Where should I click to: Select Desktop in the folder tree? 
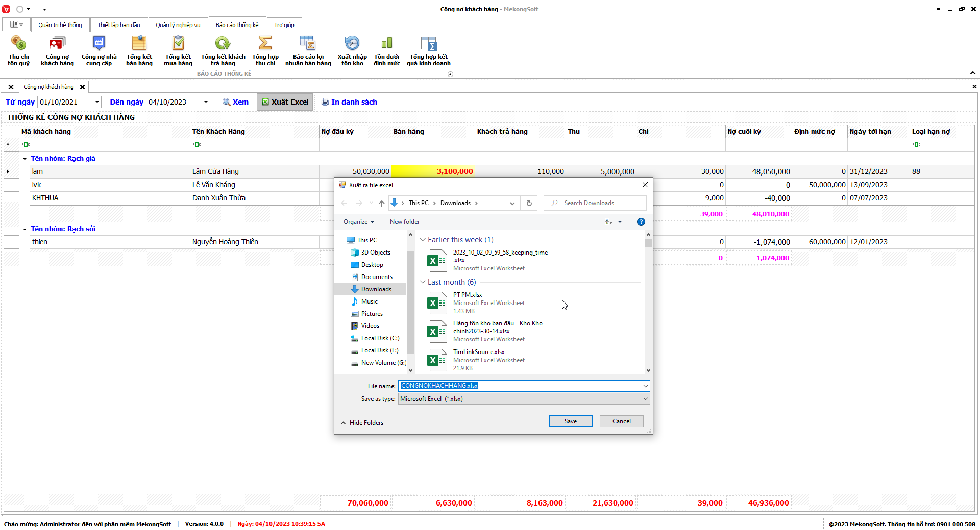[x=372, y=265]
